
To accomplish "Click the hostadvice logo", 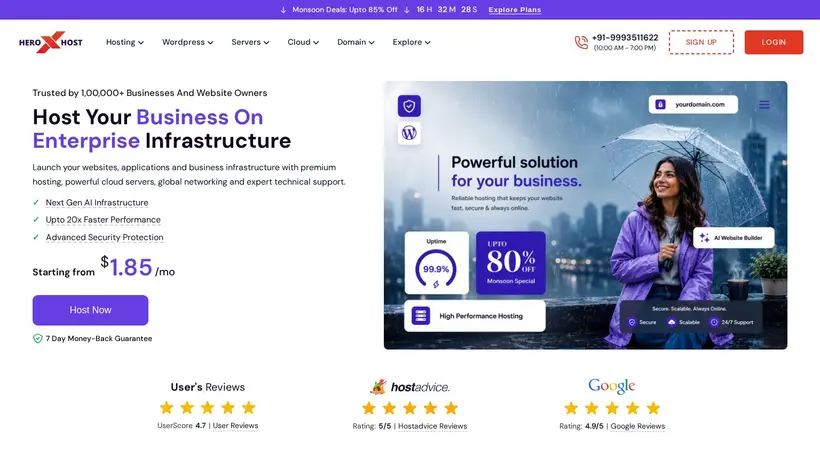I will [x=409, y=387].
